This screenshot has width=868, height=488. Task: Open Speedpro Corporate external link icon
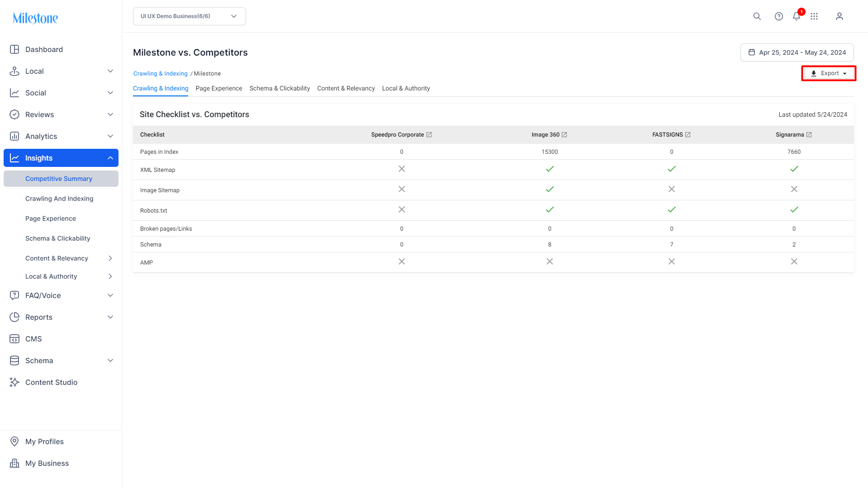coord(429,135)
